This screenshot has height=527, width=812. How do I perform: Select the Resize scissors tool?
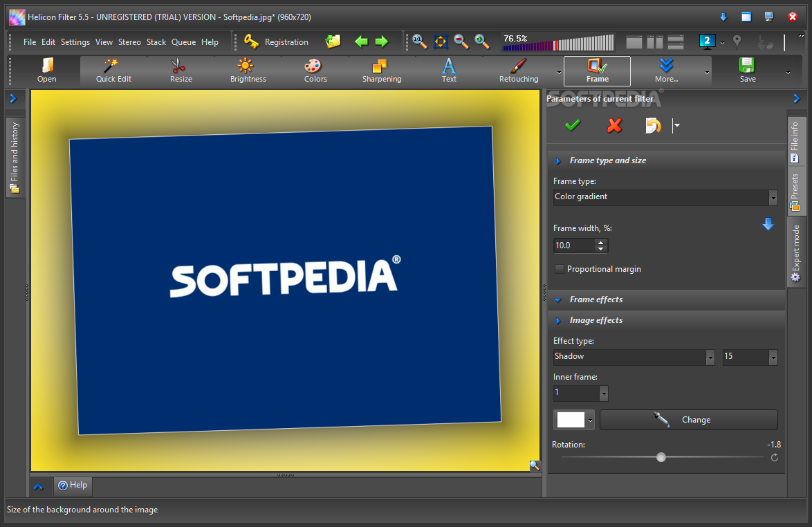pyautogui.click(x=180, y=71)
